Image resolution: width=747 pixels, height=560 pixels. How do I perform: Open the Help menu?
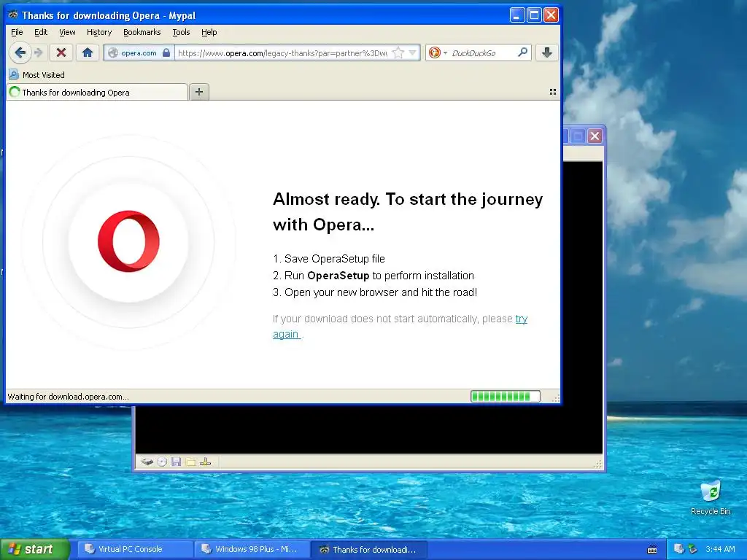tap(209, 32)
